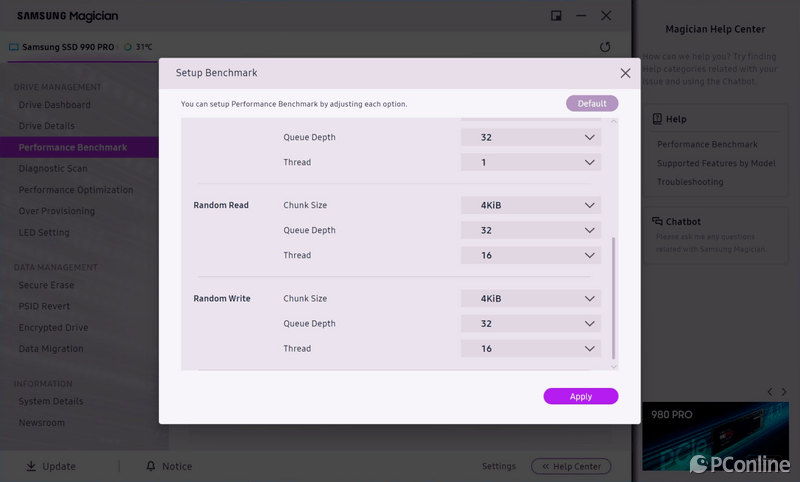Click the dialog's vertical scrollbar thumb

[614, 298]
